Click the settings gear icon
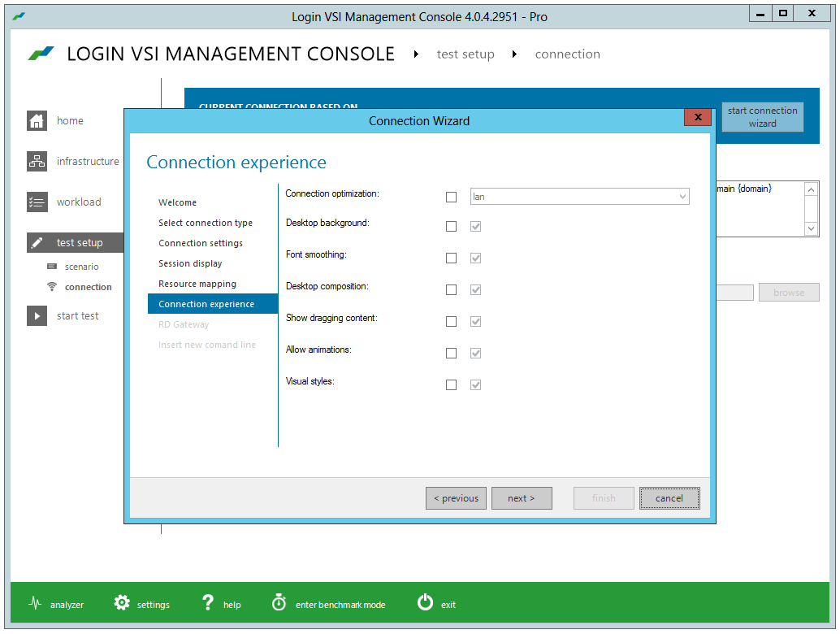This screenshot has height=634, width=840. 122,603
